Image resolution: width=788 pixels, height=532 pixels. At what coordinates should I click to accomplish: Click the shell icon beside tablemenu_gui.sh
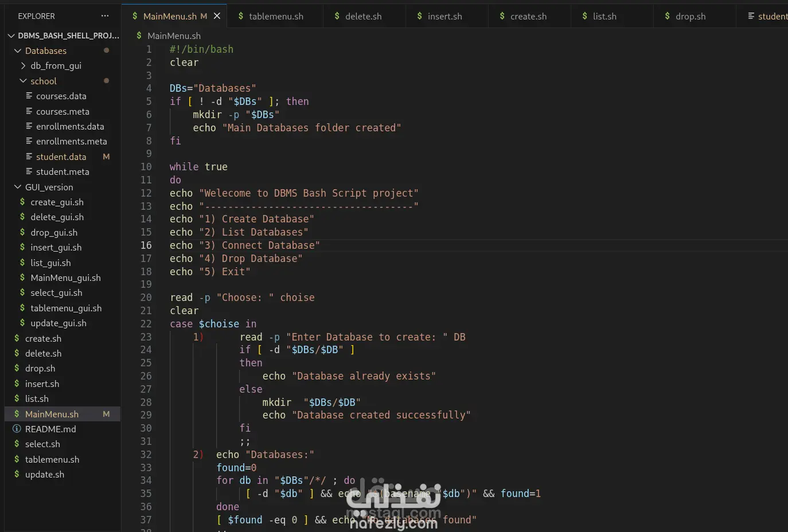pos(22,308)
